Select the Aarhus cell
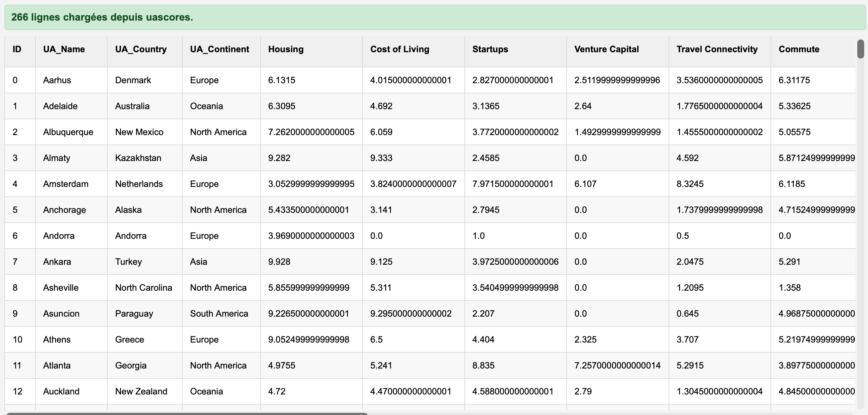868x415 pixels. click(72, 80)
